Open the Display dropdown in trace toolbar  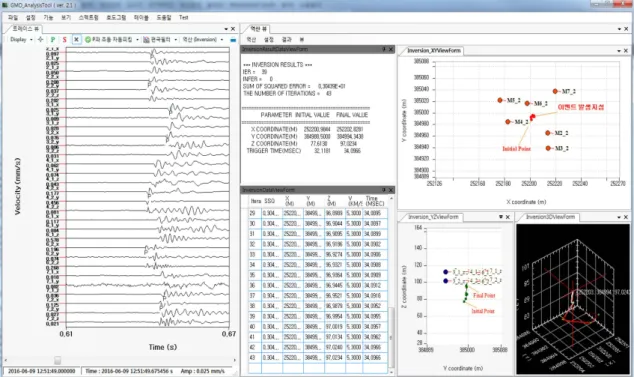21,40
